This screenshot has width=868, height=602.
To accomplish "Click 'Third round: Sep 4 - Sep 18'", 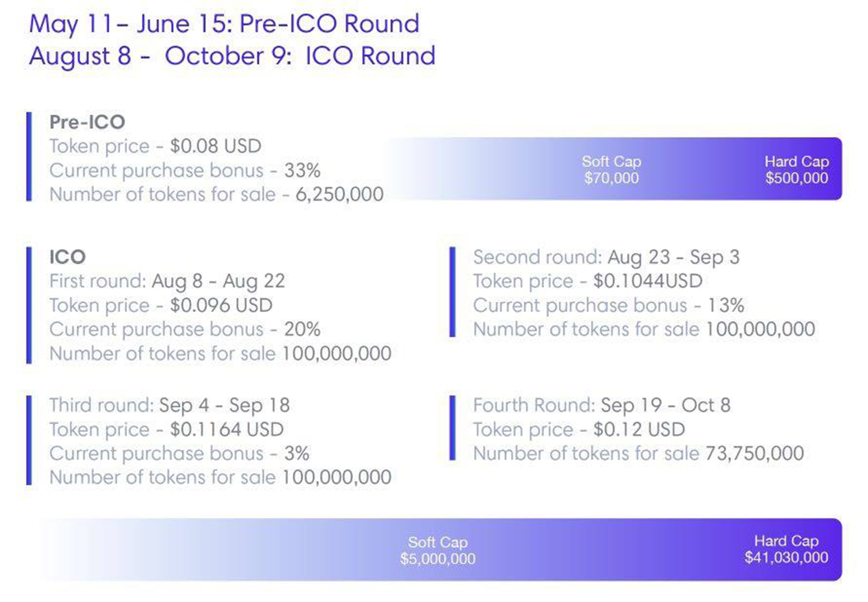I will click(170, 405).
